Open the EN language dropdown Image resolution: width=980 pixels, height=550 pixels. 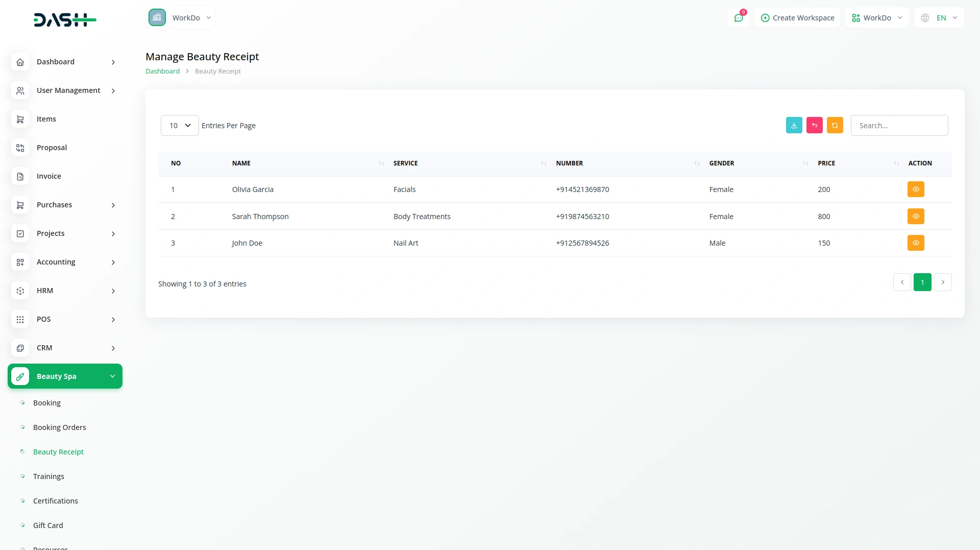coord(939,18)
